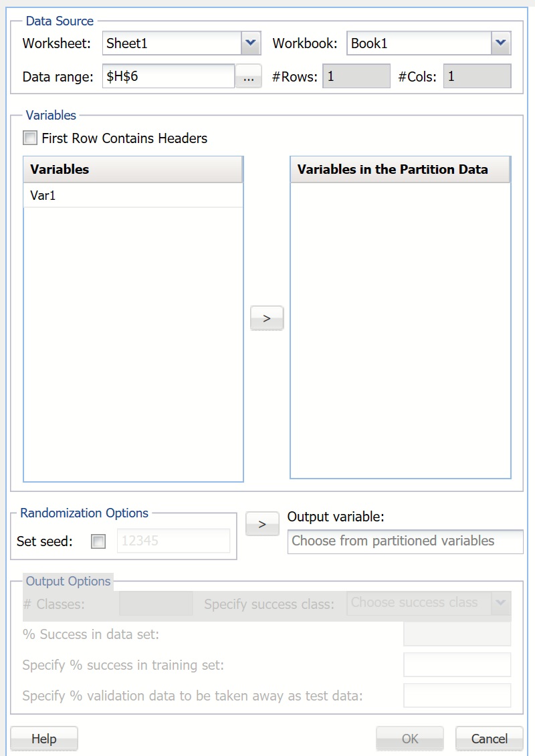Viewport: 535px width, 756px height.
Task: Open the Workbook dropdown arrow
Action: pyautogui.click(x=499, y=43)
